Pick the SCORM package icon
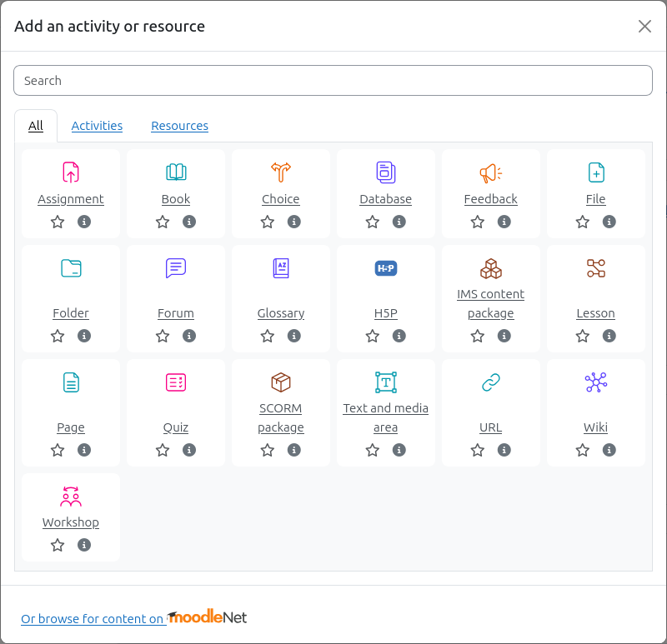Screen dimensions: 667x644 281,382
